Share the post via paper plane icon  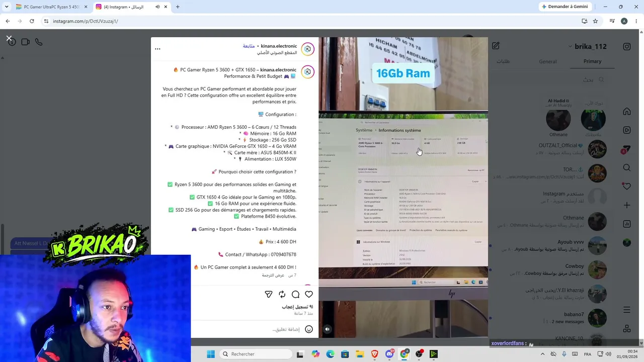pos(269,294)
